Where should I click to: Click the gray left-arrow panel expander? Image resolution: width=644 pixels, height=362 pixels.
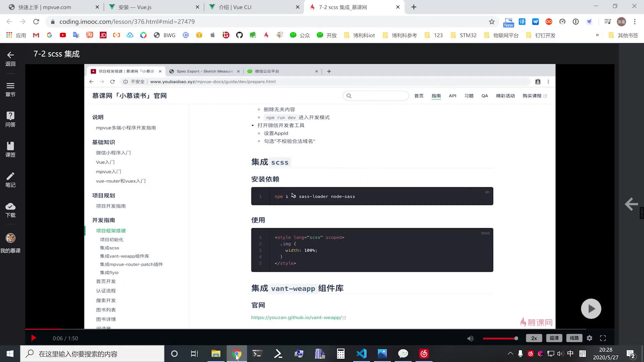tap(631, 204)
